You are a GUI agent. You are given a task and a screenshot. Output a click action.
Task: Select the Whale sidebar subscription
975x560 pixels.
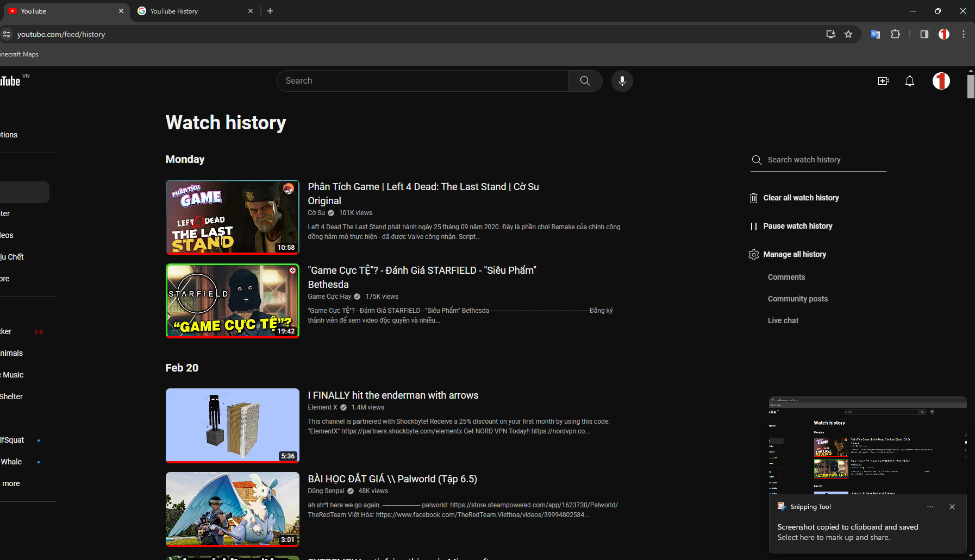[x=11, y=462]
